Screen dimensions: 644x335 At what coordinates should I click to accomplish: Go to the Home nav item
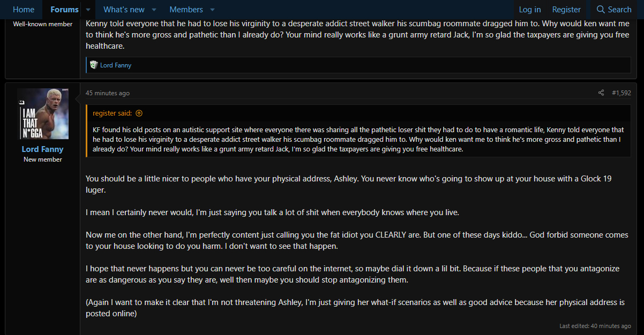coord(24,10)
